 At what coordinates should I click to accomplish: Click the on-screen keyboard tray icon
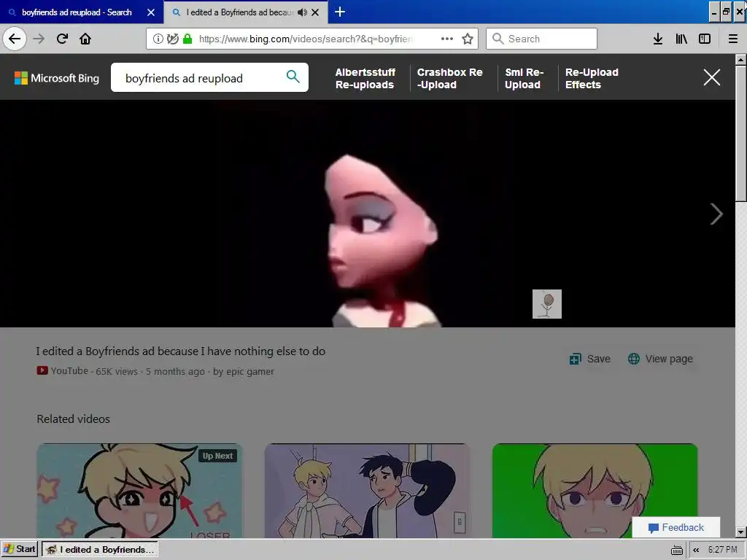tap(676, 550)
